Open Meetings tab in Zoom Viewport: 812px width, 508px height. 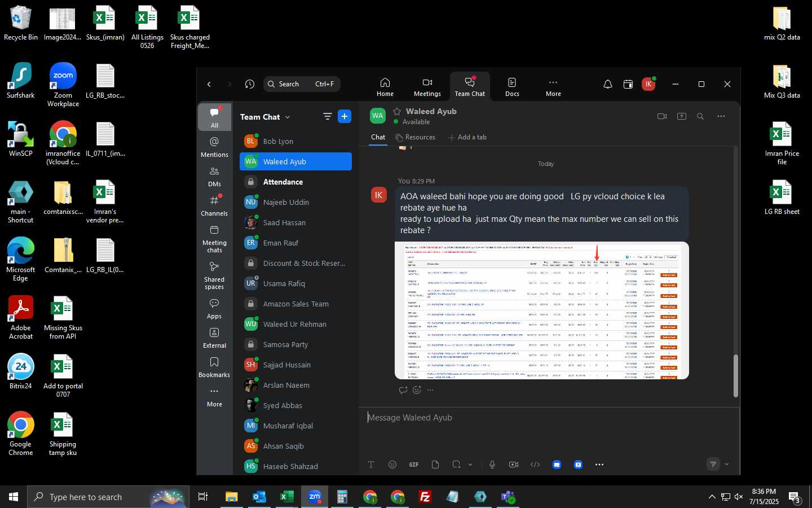(427, 87)
